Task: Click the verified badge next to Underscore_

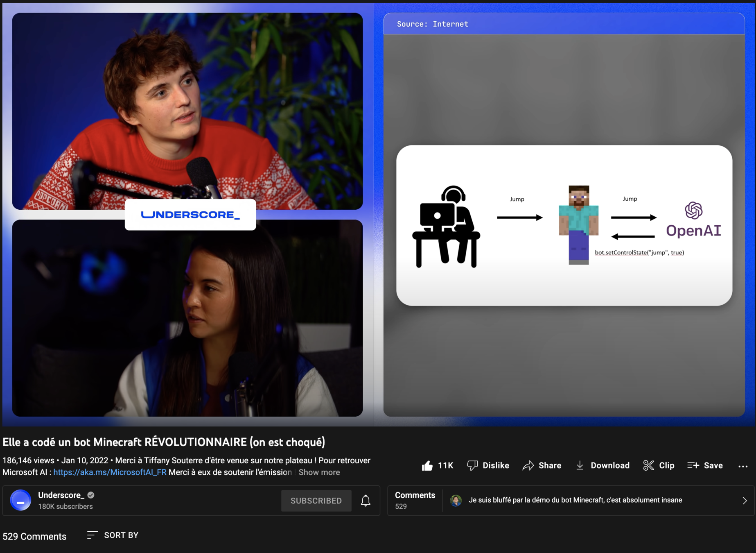Action: click(91, 495)
